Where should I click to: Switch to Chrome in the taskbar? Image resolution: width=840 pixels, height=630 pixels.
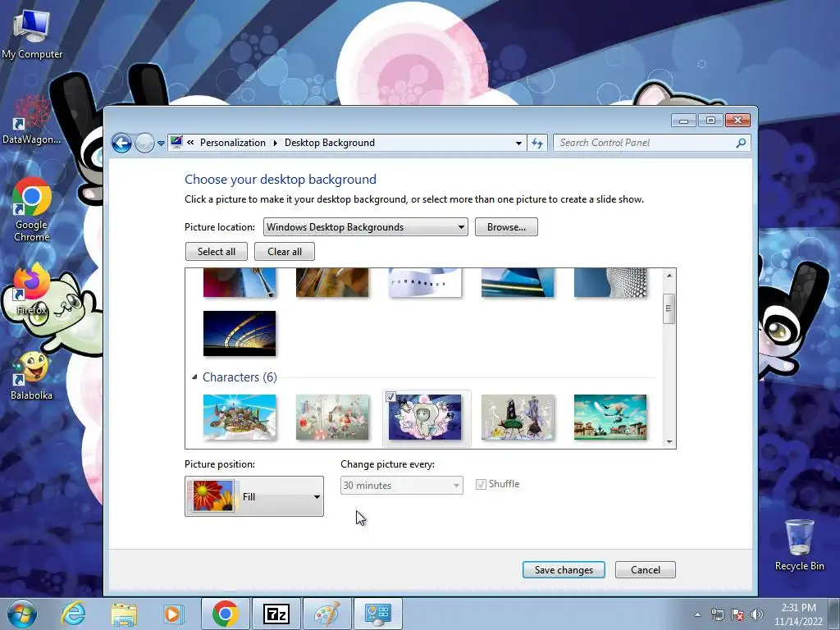point(225,614)
